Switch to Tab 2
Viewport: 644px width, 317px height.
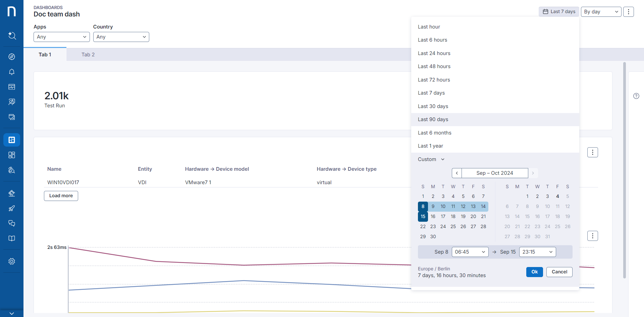(88, 55)
